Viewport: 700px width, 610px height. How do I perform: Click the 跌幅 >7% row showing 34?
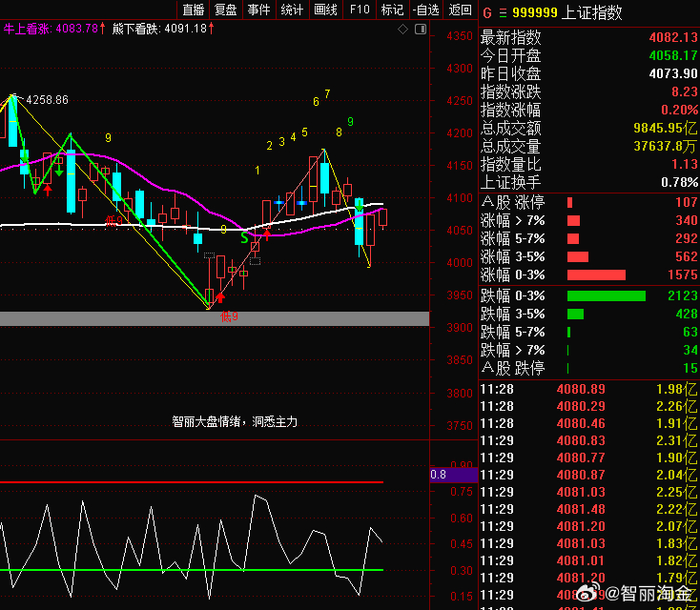[588, 351]
